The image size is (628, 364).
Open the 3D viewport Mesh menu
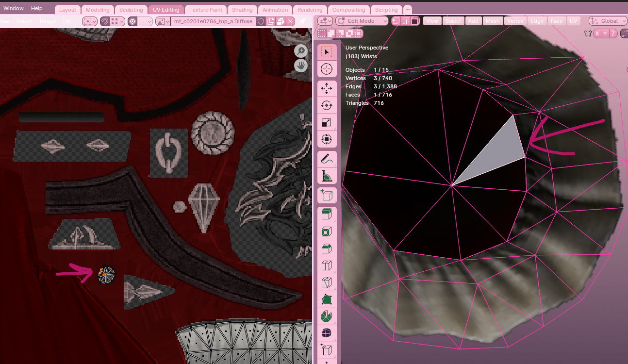(x=493, y=21)
